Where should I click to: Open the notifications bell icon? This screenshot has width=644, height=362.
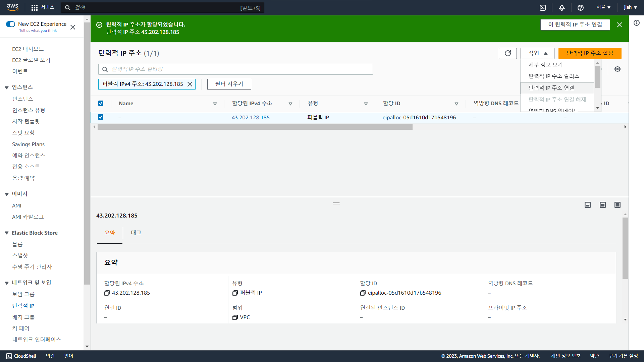[562, 8]
